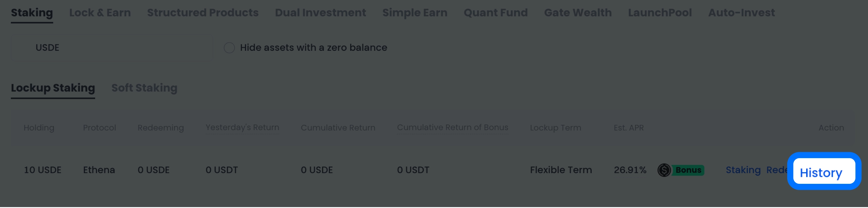Go to Dual Investment tab
Viewport: 868px width, 208px height.
(x=320, y=13)
